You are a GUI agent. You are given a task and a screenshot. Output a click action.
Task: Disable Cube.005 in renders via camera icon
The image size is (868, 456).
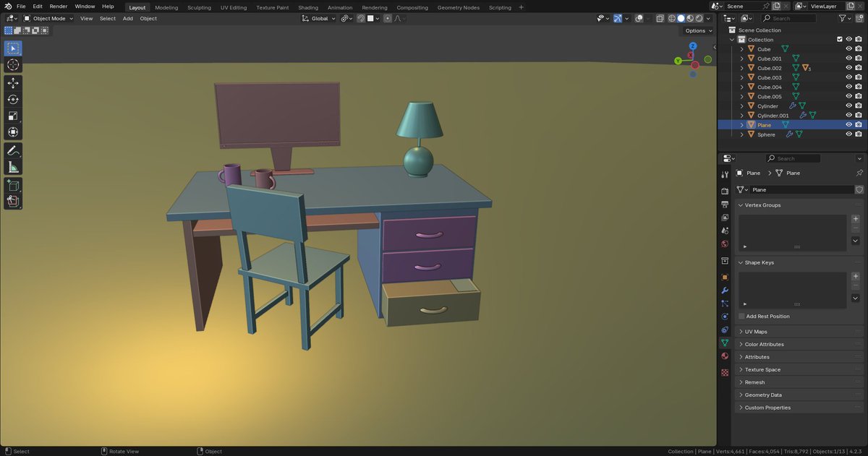click(859, 96)
